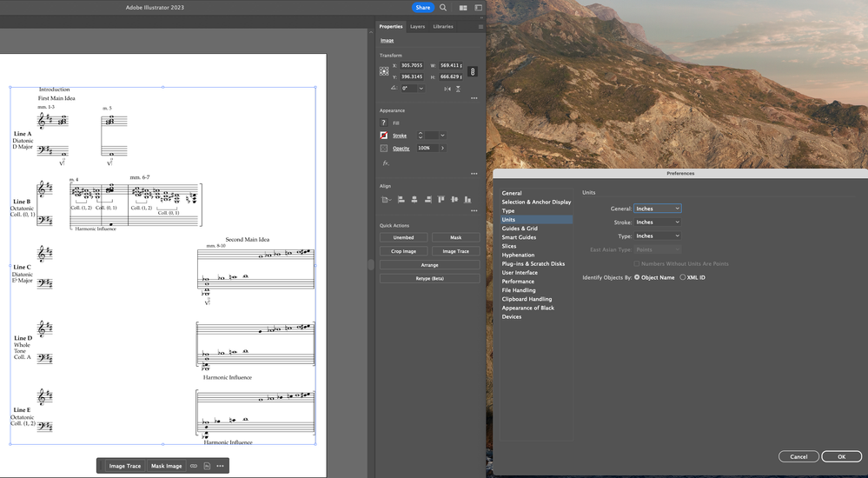Click horizontal align right icon
The width and height of the screenshot is (868, 478).
pyautogui.click(x=427, y=199)
